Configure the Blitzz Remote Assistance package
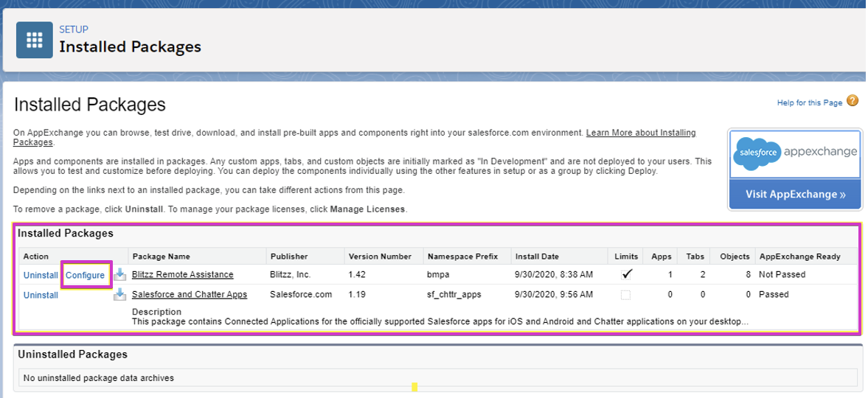This screenshot has width=868, height=398. click(86, 275)
